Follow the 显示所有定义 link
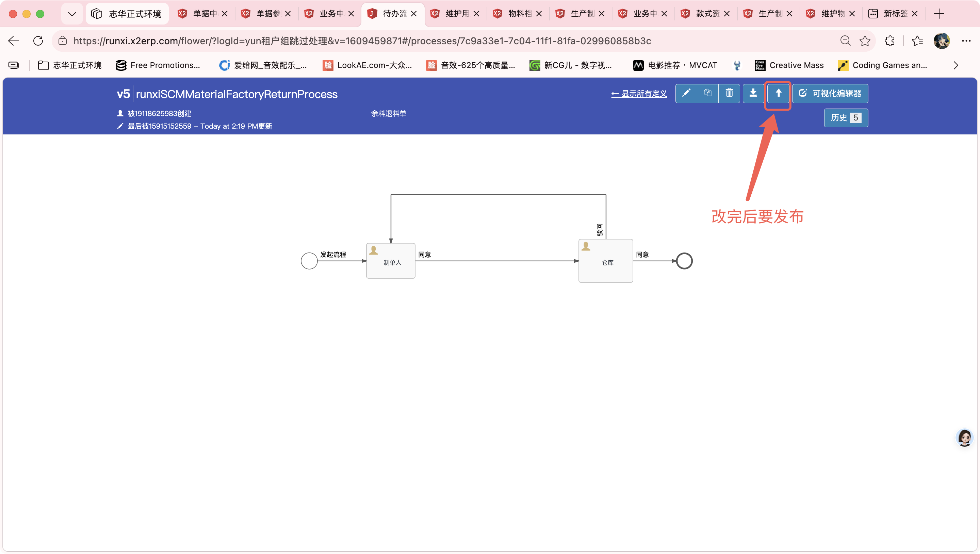Screen dimensions: 980x554 click(x=639, y=94)
